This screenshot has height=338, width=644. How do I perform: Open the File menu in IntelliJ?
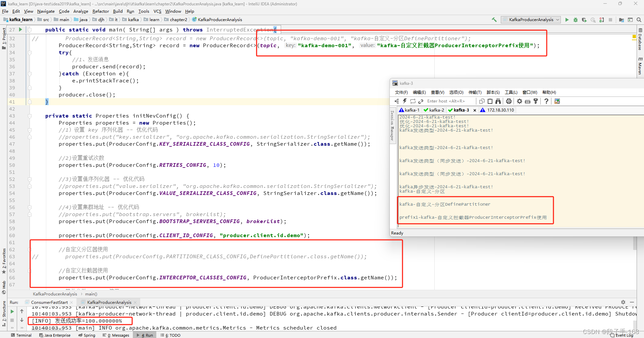[x=5, y=11]
